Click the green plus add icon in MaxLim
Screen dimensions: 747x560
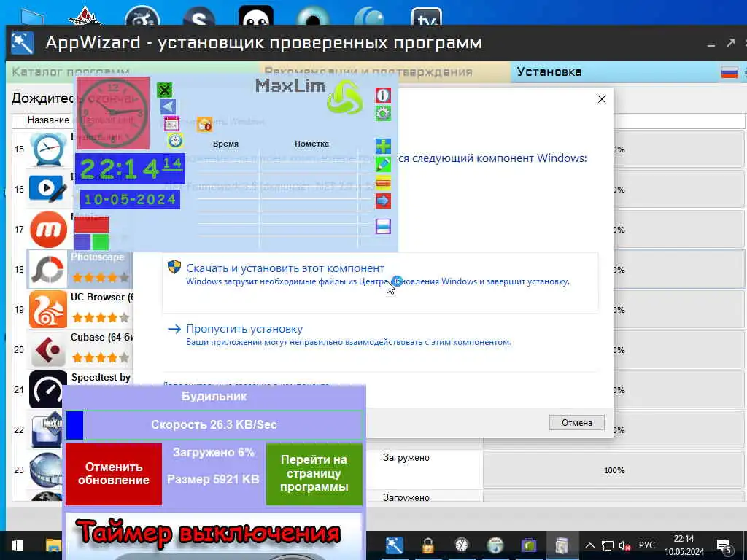click(383, 146)
